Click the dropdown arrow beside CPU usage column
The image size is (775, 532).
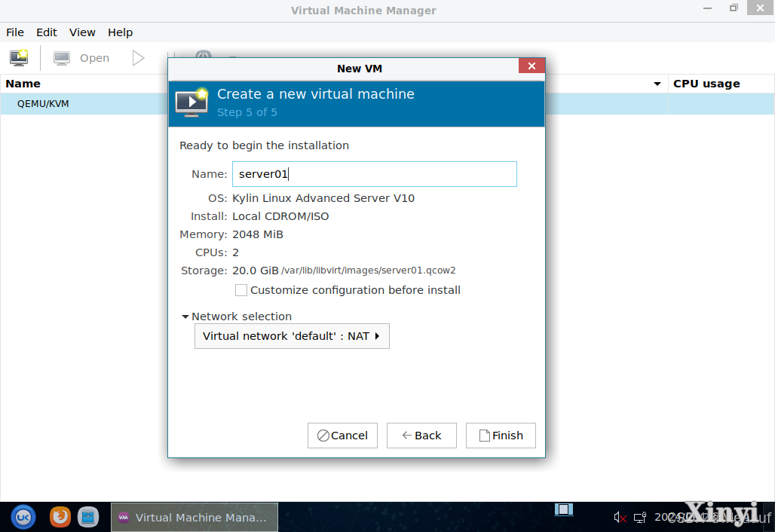[x=657, y=84]
